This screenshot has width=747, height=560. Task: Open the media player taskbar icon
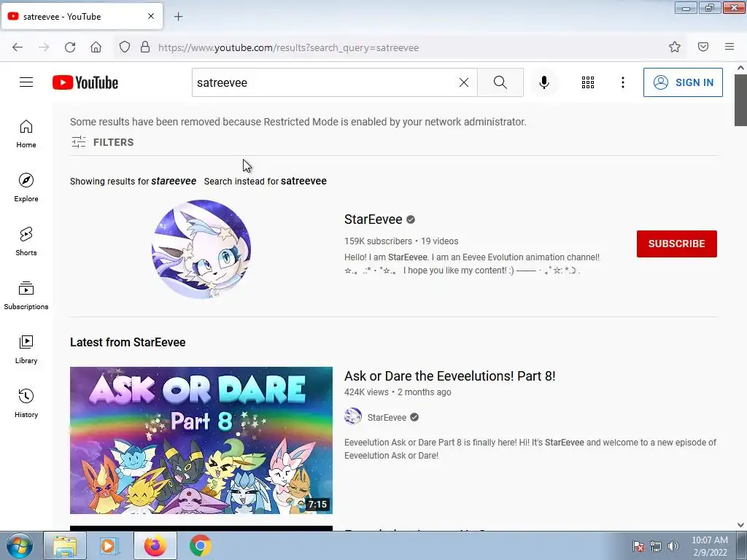coord(109,545)
